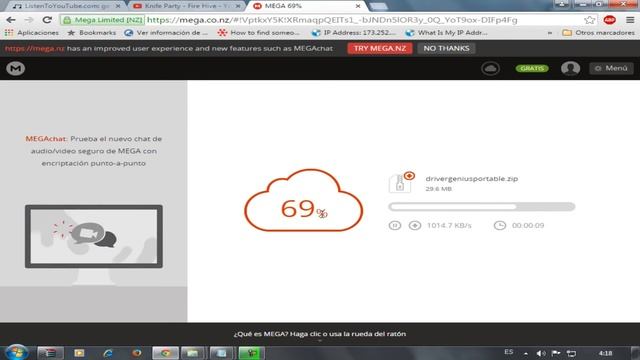Click the MEGAchat link in sidebar
Image resolution: width=640 pixels, height=360 pixels.
coord(46,139)
